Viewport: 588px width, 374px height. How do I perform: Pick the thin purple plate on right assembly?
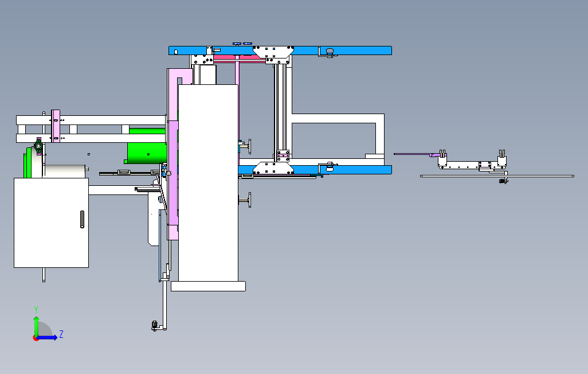coord(415,154)
